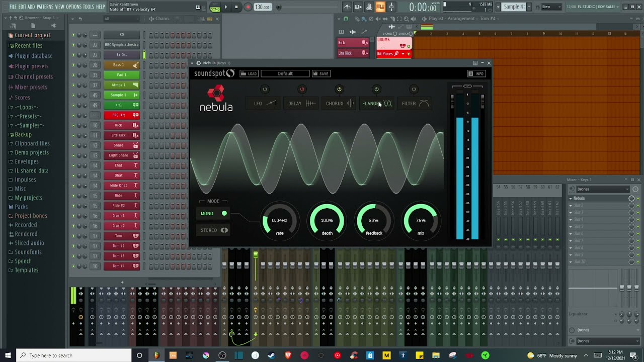Click the Nebula output link icon above meters
This screenshot has height=362, width=644.
[x=467, y=86]
